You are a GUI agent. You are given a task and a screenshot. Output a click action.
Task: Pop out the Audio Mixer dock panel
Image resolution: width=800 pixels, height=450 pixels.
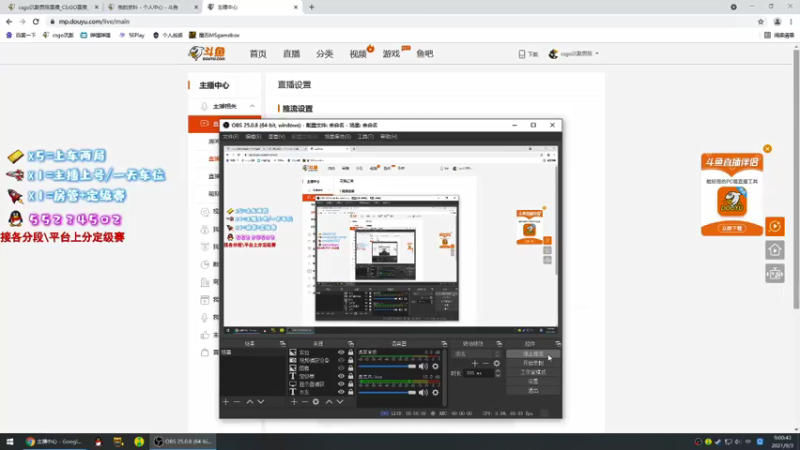click(444, 344)
